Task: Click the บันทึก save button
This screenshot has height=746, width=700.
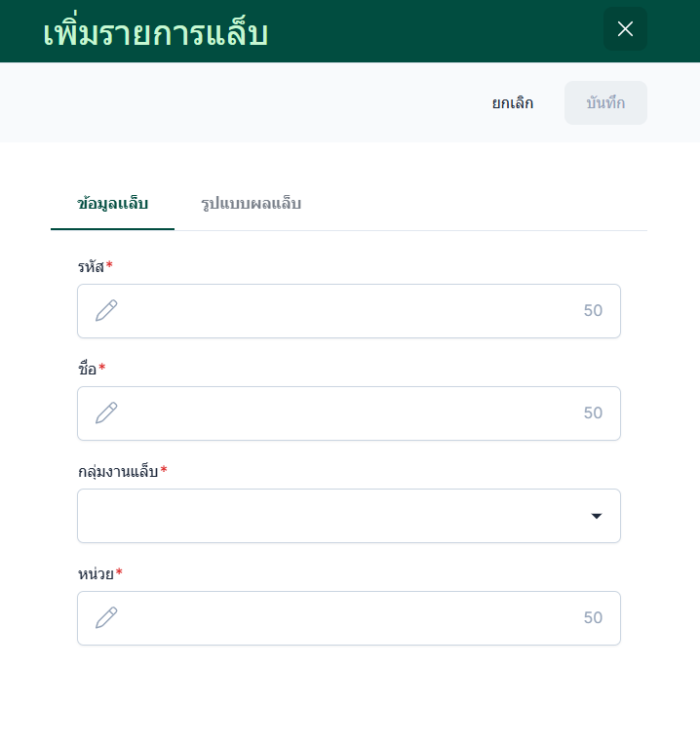Action: pos(605,103)
